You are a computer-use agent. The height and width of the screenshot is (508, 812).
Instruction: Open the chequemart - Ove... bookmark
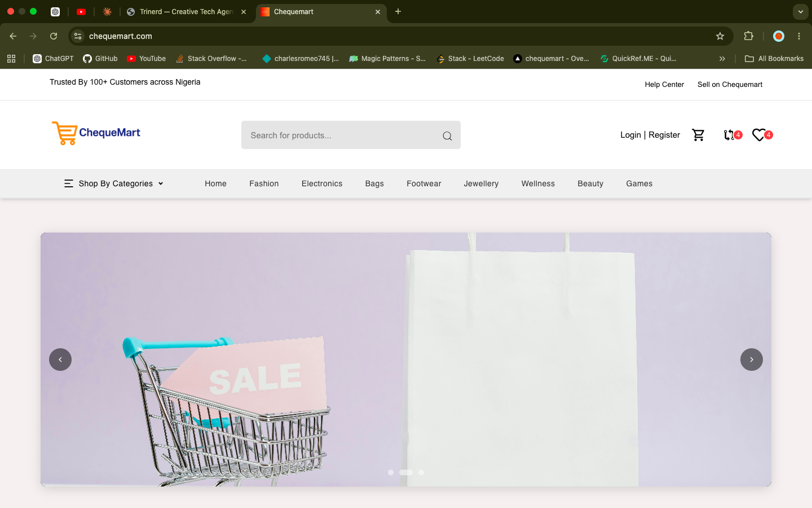click(551, 59)
